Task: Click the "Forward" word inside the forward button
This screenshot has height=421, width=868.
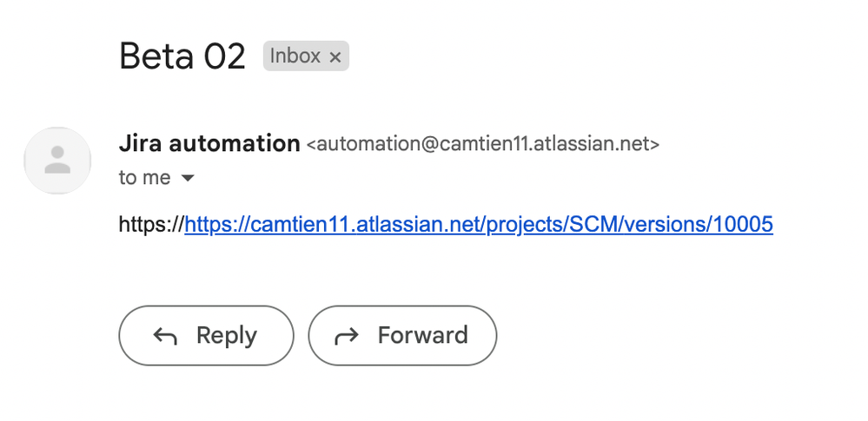Action: [x=423, y=335]
